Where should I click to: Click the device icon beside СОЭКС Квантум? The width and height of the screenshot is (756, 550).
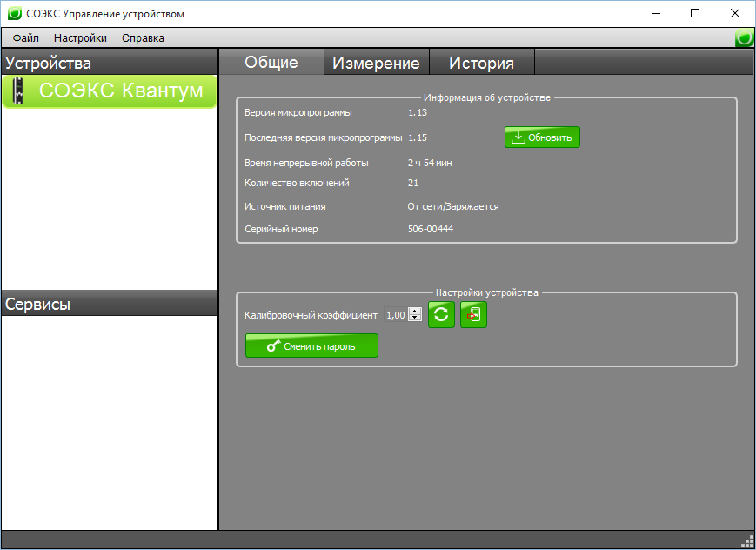click(18, 91)
